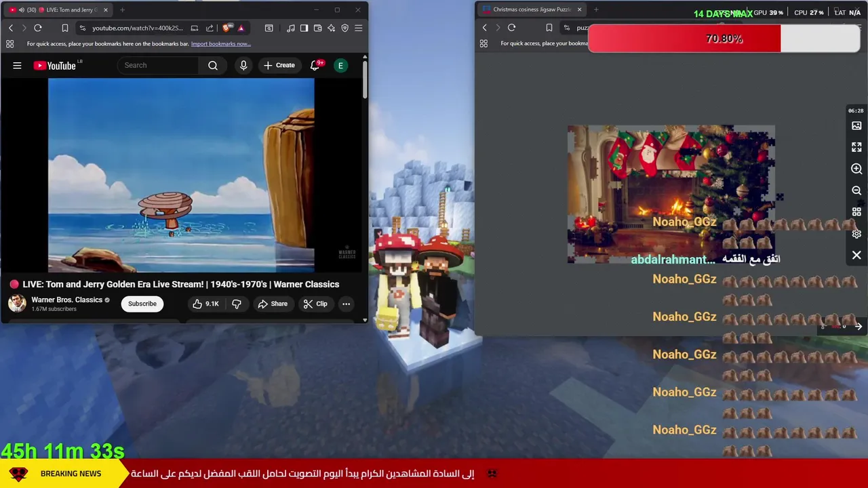Start voice search with the microphone icon
Image resolution: width=868 pixels, height=488 pixels.
(243, 65)
